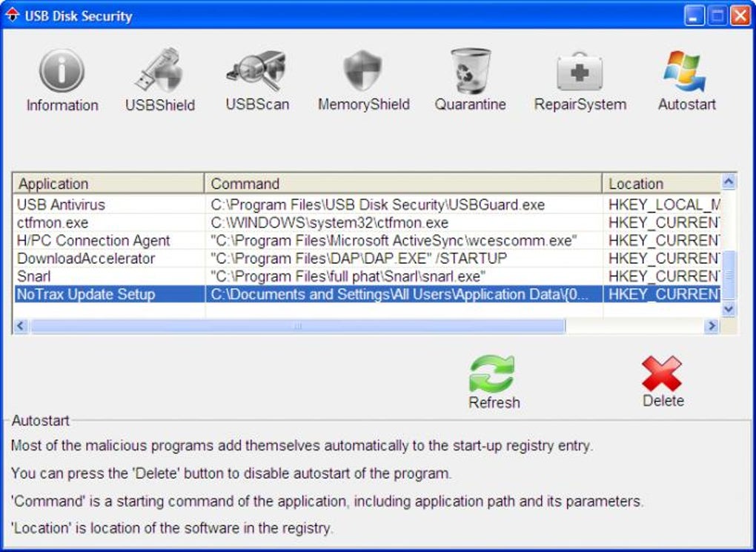Minimize the USB Disk Security window
Image resolution: width=756 pixels, height=552 pixels.
[x=694, y=16]
